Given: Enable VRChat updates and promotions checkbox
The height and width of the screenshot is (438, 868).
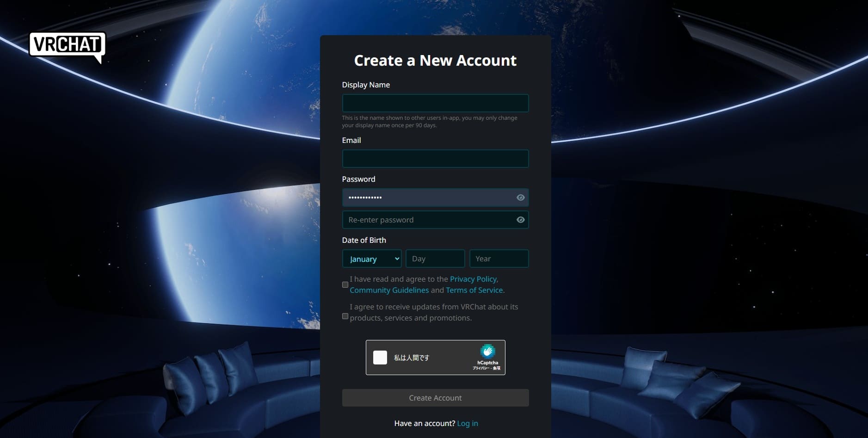Looking at the screenshot, I should point(345,316).
